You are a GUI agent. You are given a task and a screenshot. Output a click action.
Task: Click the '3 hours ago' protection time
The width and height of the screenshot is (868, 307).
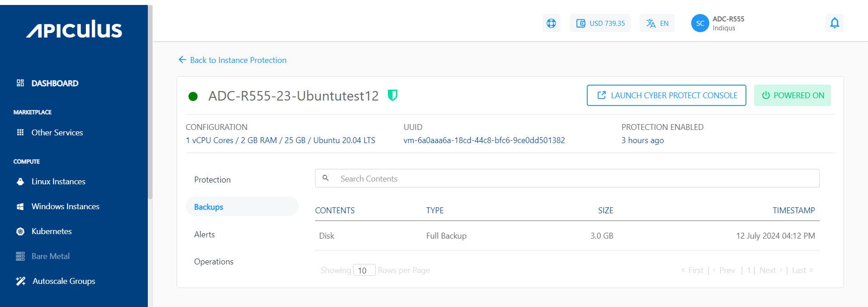coord(643,140)
